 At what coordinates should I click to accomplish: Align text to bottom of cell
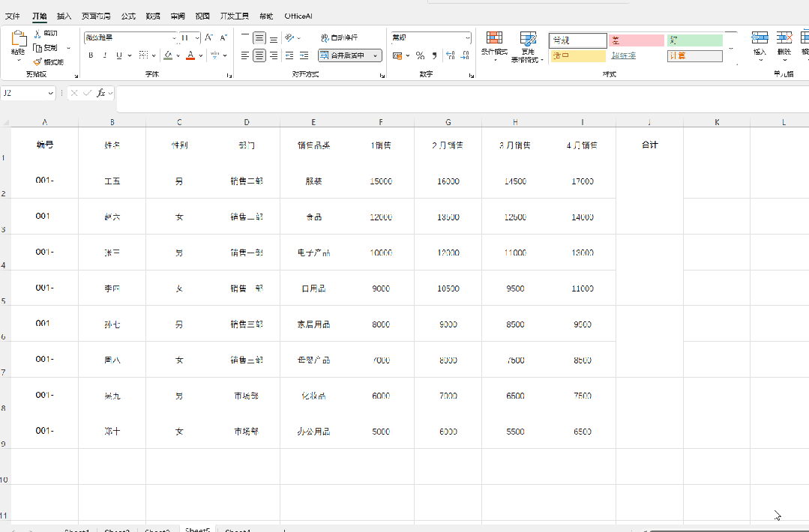tap(274, 37)
